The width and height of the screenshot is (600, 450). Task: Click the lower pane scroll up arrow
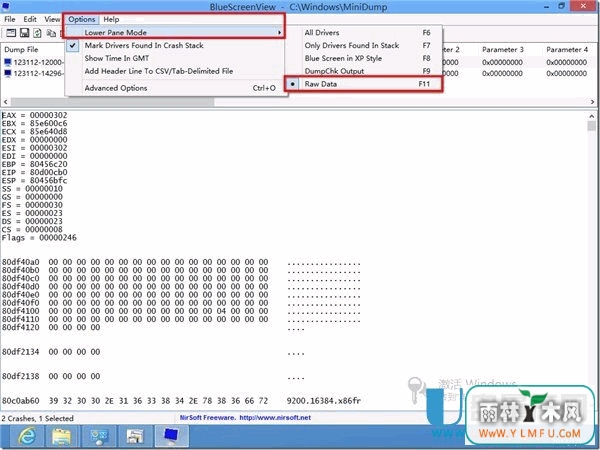pos(592,115)
